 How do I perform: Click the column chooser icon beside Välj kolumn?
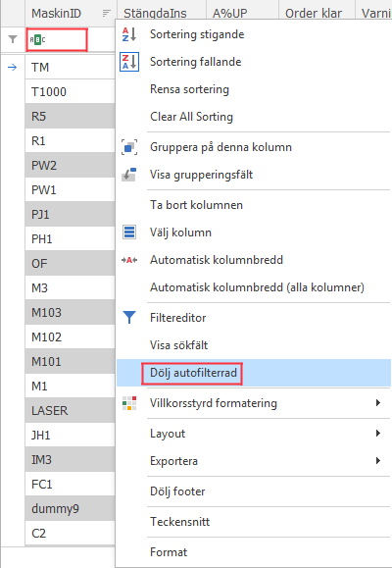click(x=129, y=232)
